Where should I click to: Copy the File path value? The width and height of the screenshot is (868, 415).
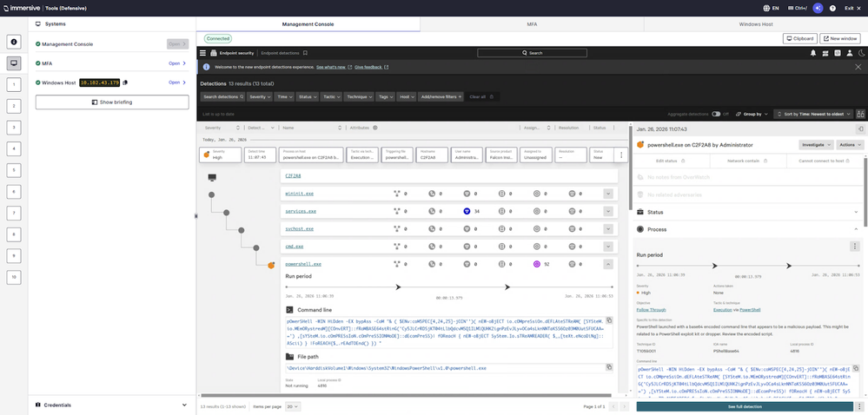click(610, 368)
